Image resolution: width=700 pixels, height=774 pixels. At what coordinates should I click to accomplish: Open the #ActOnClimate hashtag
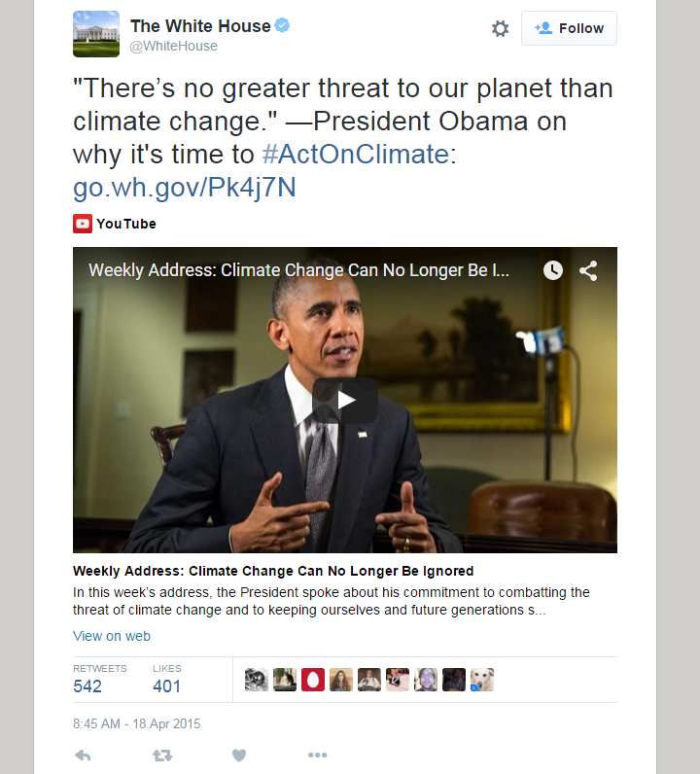pyautogui.click(x=356, y=154)
